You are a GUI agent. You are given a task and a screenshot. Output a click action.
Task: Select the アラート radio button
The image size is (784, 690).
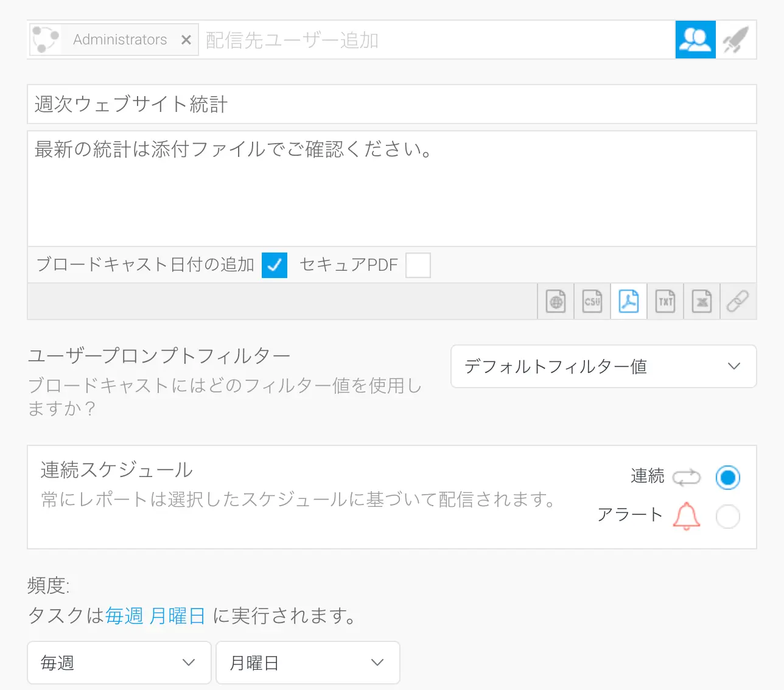point(727,517)
